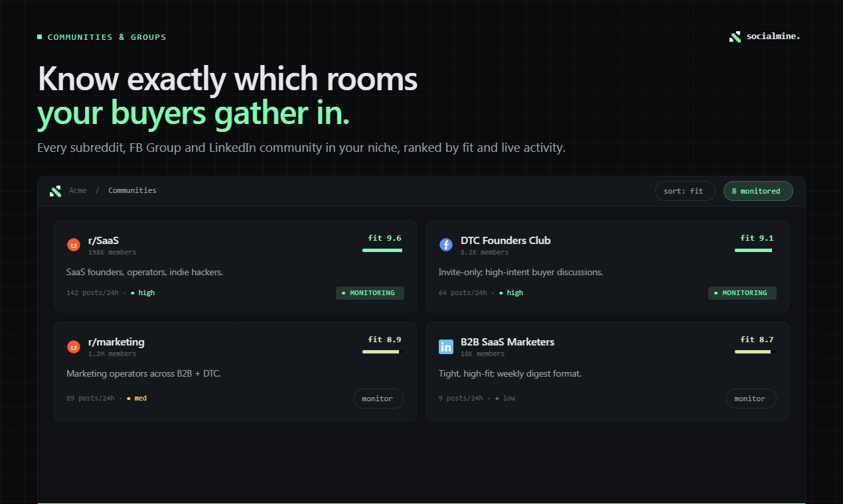The image size is (843, 504).
Task: Click monitor button on B2B SaaS Marketers
Action: point(751,399)
